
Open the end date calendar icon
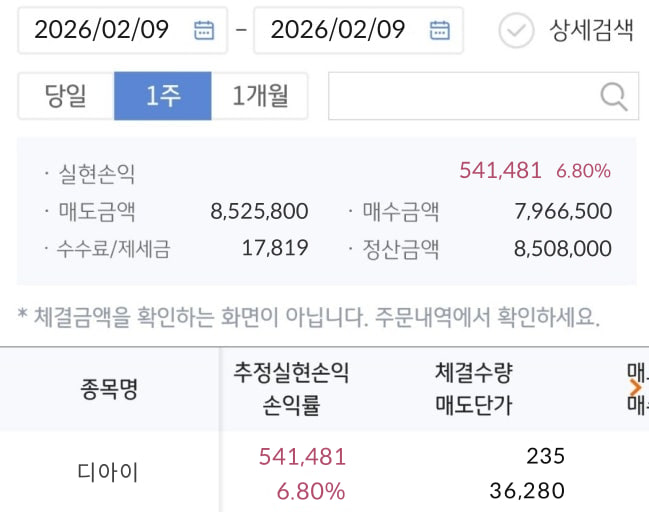point(439,30)
